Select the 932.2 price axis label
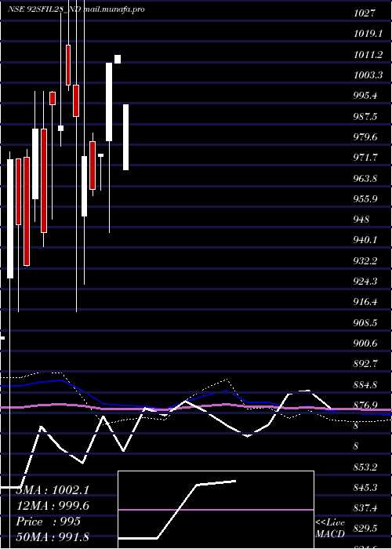The width and height of the screenshot is (392, 549). (365, 261)
